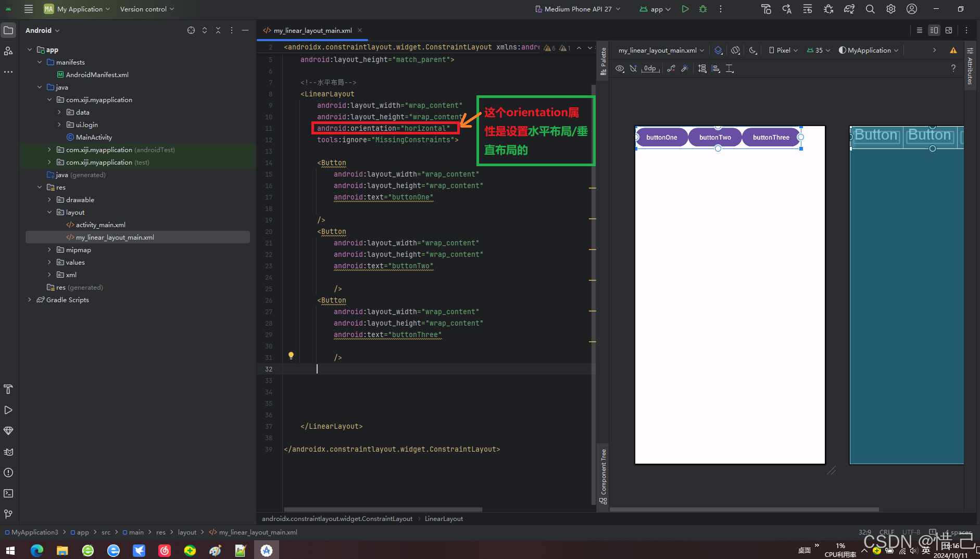
Task: Click the intention lightbulb on line 31
Action: (x=291, y=356)
